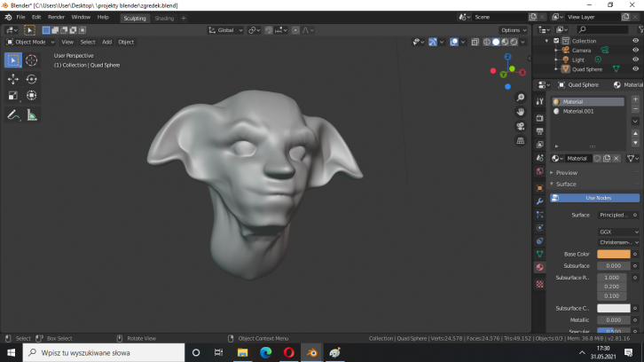The image size is (644, 362).
Task: Switch to the Shading workspace tab
Action: click(164, 18)
